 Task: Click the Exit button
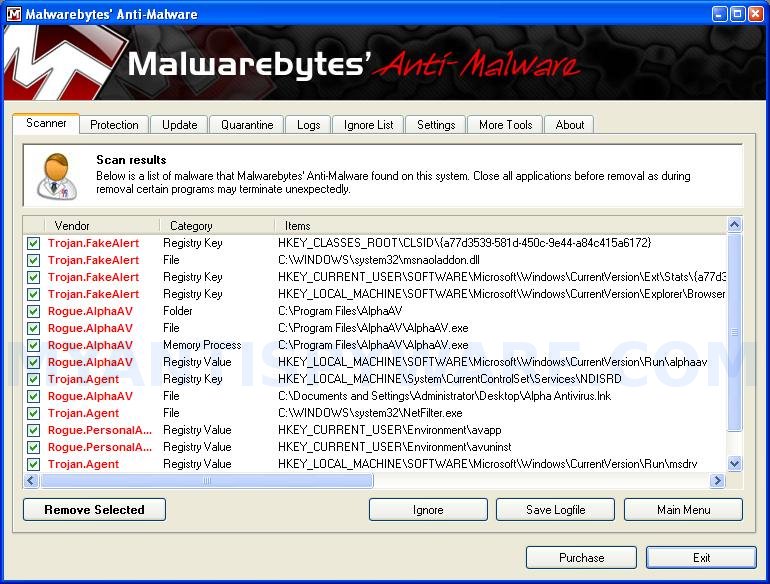[701, 557]
